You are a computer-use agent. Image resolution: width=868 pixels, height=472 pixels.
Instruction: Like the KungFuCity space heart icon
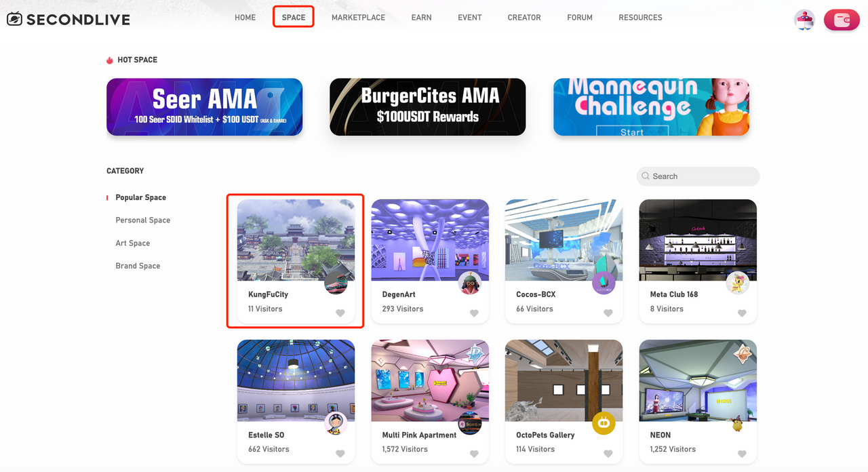click(x=340, y=313)
